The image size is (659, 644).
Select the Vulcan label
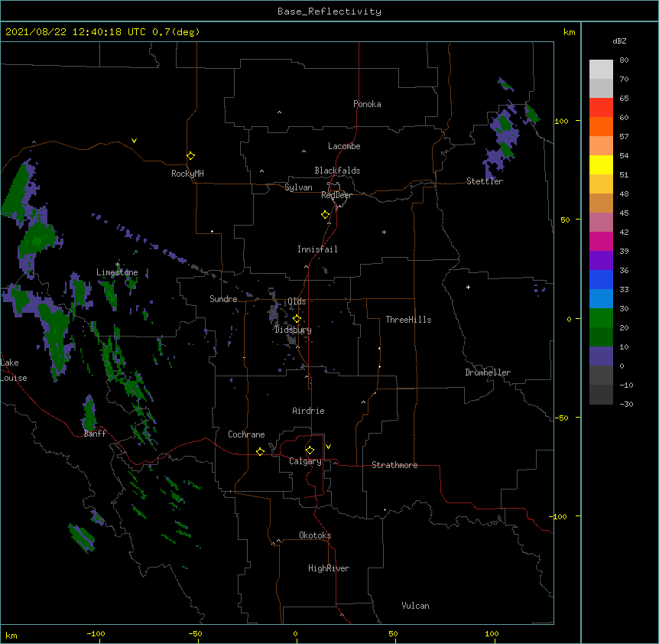tap(415, 606)
